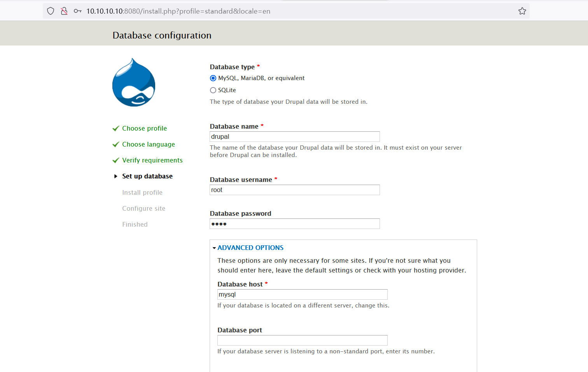Click the Choose language step
The width and height of the screenshot is (588, 372).
[x=149, y=144]
